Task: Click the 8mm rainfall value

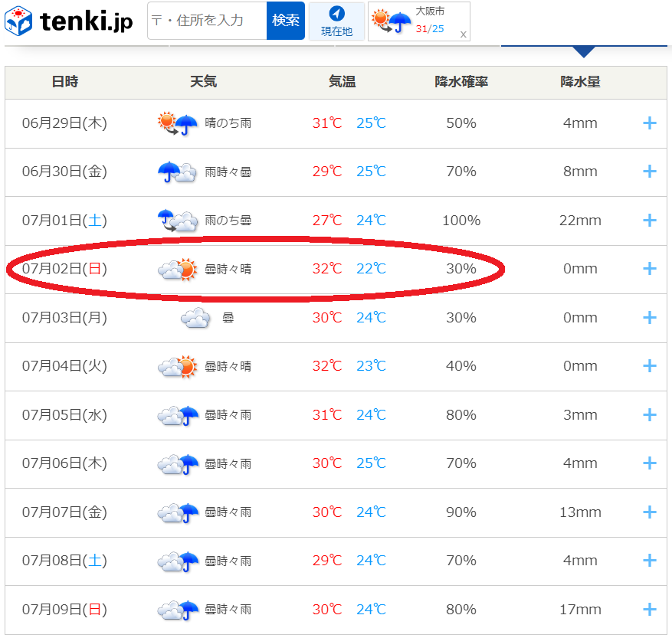Action: click(x=580, y=172)
